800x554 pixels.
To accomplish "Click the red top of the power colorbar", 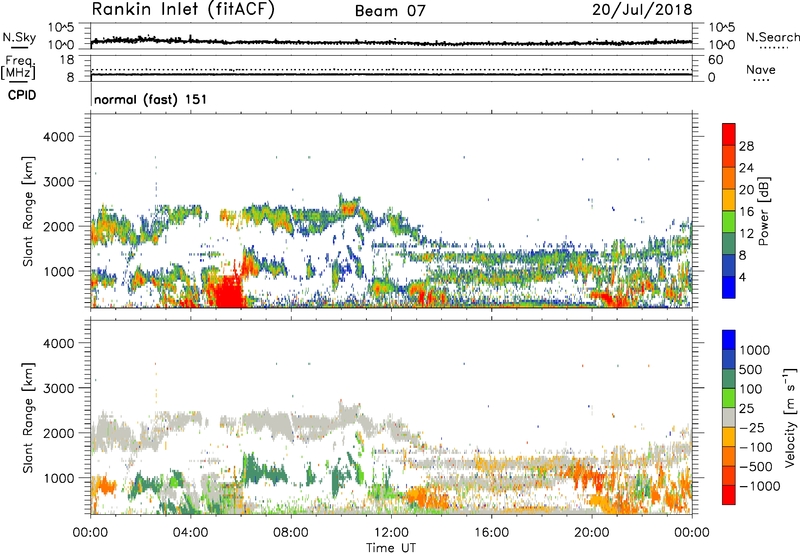I will (729, 134).
